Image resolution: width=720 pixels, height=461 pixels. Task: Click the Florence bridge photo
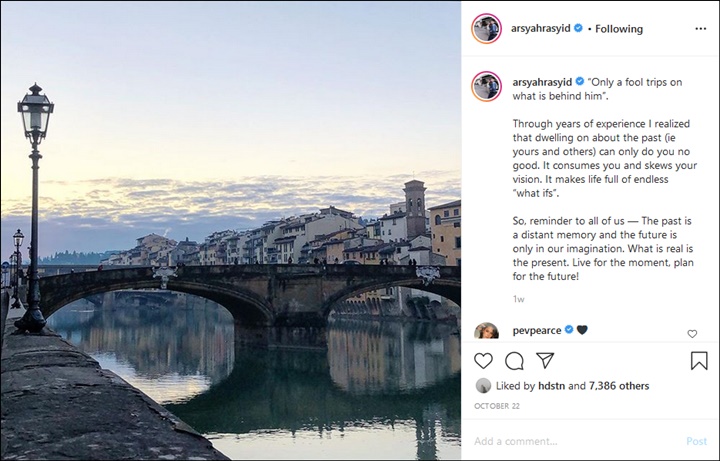pos(231,230)
